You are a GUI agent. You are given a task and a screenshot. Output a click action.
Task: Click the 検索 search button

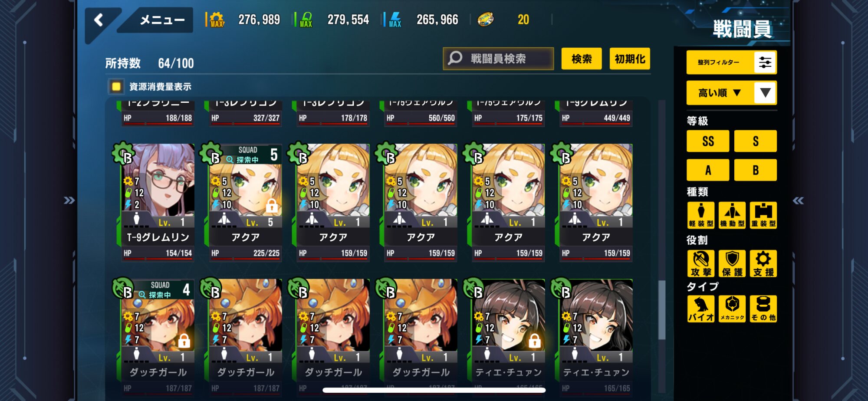pos(582,59)
